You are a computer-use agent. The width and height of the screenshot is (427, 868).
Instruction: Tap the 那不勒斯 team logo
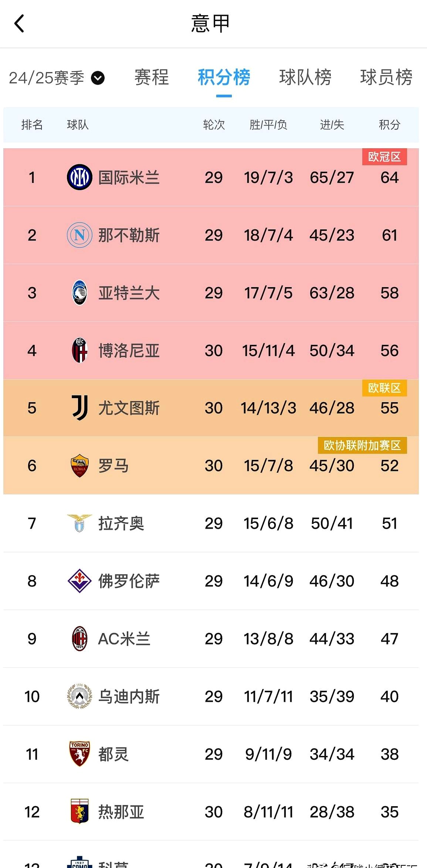[79, 235]
